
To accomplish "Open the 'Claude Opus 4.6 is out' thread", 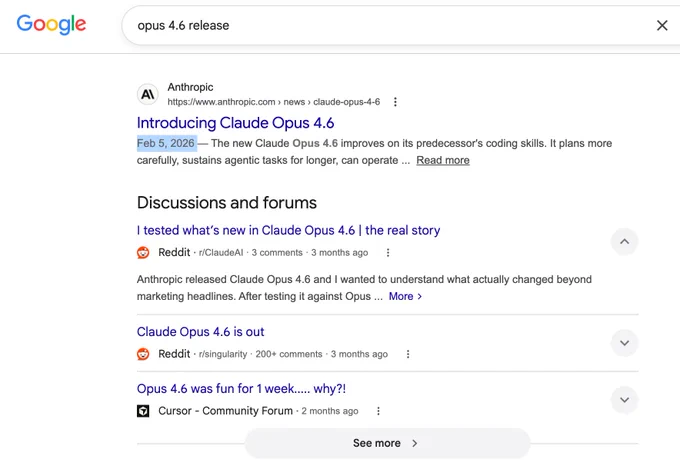I will click(x=200, y=332).
